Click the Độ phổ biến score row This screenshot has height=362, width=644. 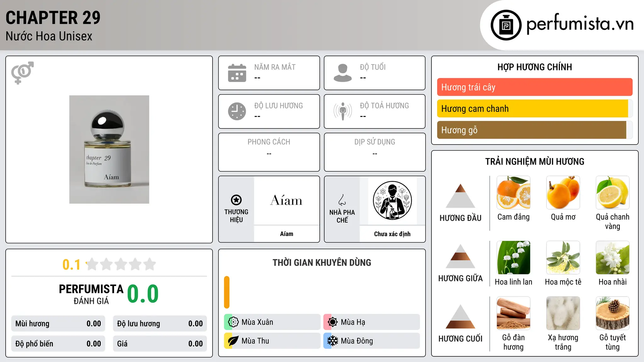58,344
